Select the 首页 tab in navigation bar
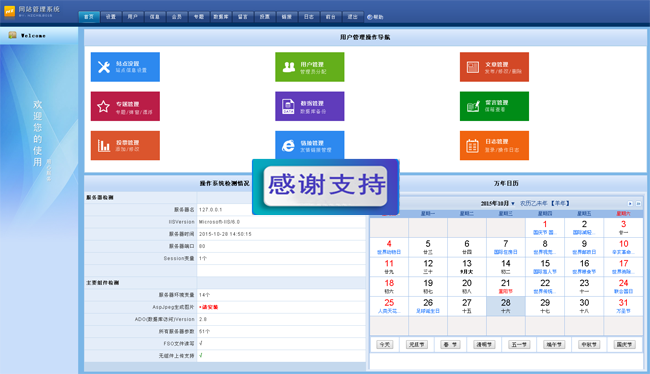 point(89,17)
